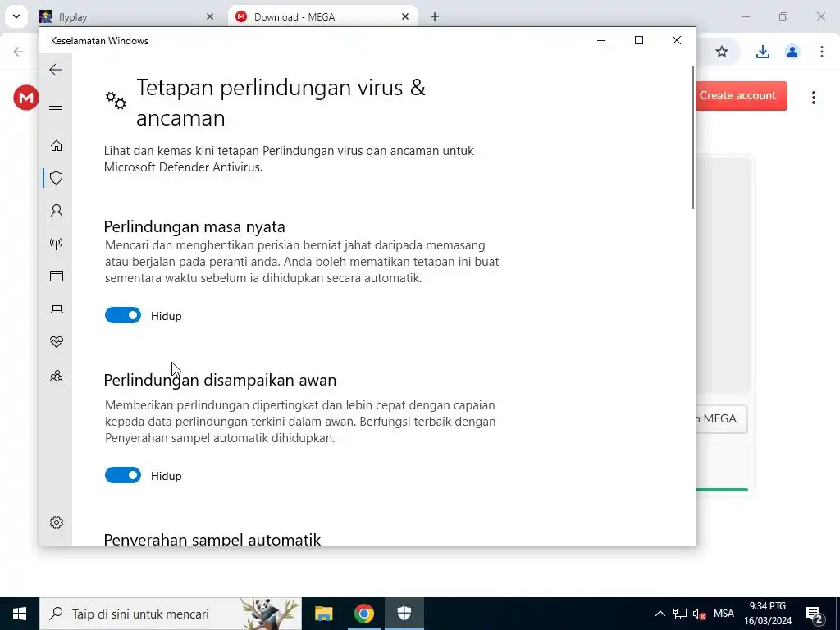Open Chrome downloads icon
The width and height of the screenshot is (840, 630).
click(x=762, y=52)
